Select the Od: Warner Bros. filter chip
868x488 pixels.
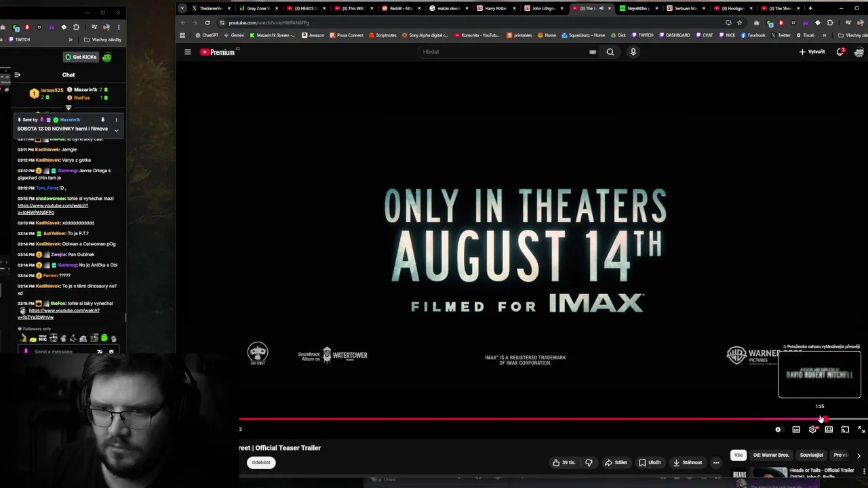pyautogui.click(x=771, y=455)
